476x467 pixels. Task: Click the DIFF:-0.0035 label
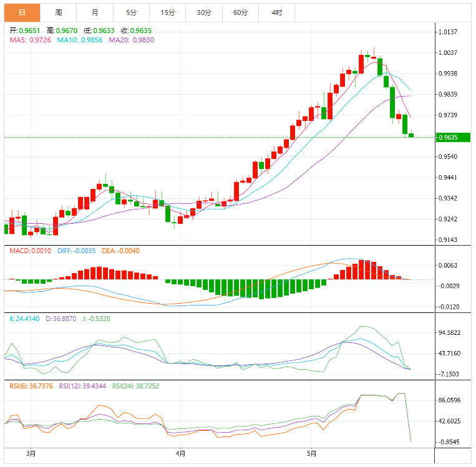coord(77,251)
